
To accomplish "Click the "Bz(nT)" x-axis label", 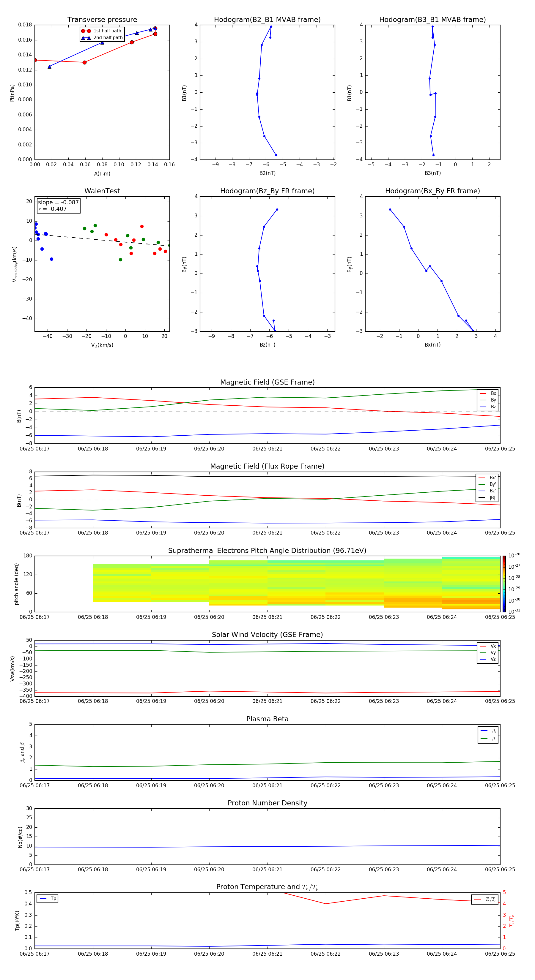I will [267, 345].
